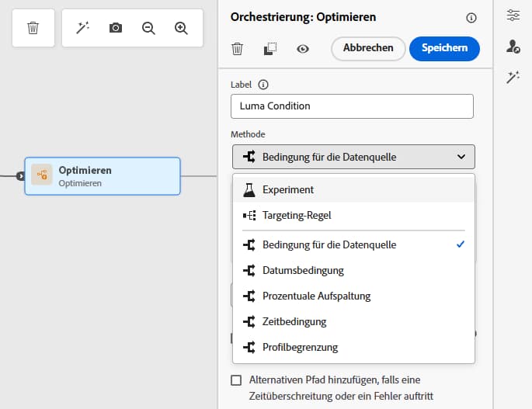Enable Alternativen Pfad hinzufügen checkbox
This screenshot has width=532, height=409.
click(237, 380)
